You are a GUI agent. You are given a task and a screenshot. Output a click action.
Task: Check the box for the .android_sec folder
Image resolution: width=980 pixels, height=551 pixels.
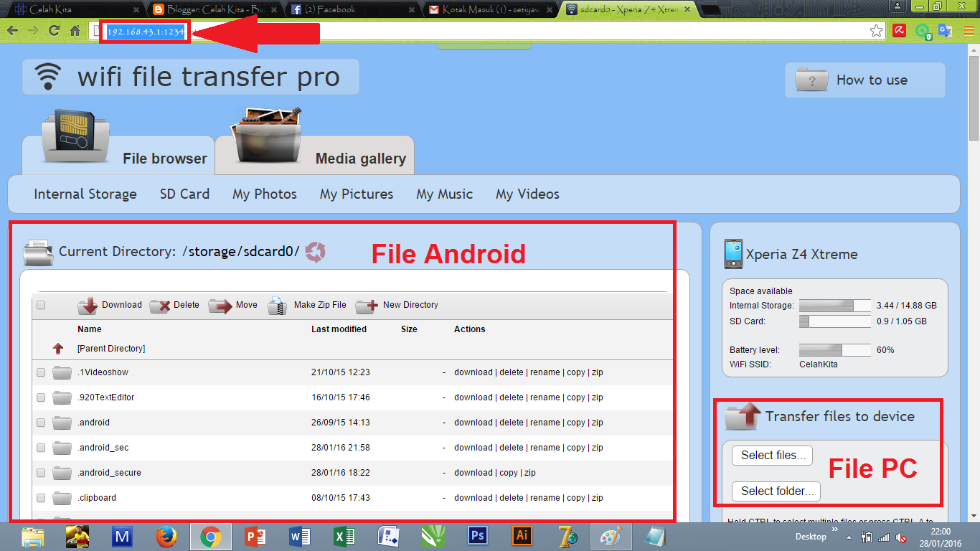(41, 448)
